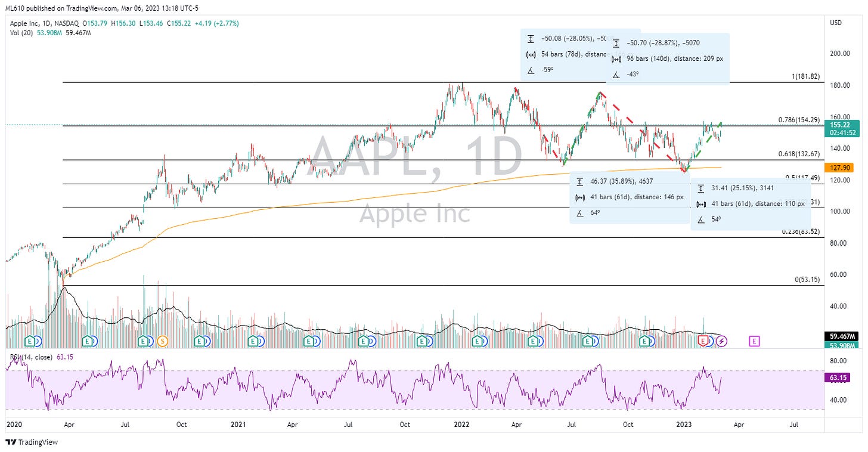This screenshot has width=868, height=452.
Task: Click the purple lightning bolt event icon
Action: pos(722,341)
